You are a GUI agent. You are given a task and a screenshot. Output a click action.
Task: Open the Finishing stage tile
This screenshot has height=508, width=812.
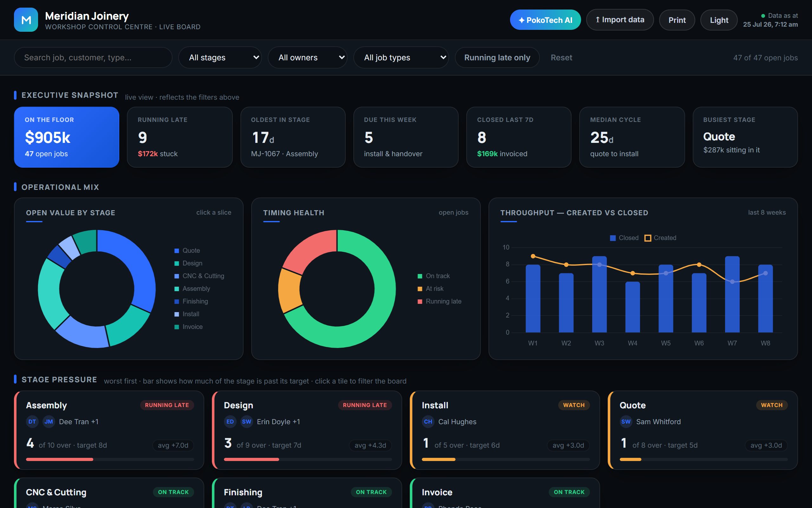point(307,493)
